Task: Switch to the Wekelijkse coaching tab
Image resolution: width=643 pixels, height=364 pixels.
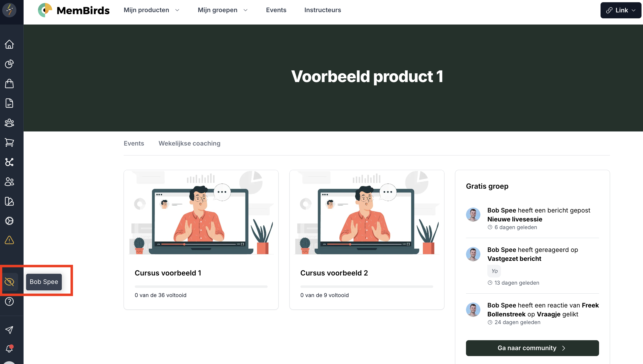Action: tap(189, 143)
